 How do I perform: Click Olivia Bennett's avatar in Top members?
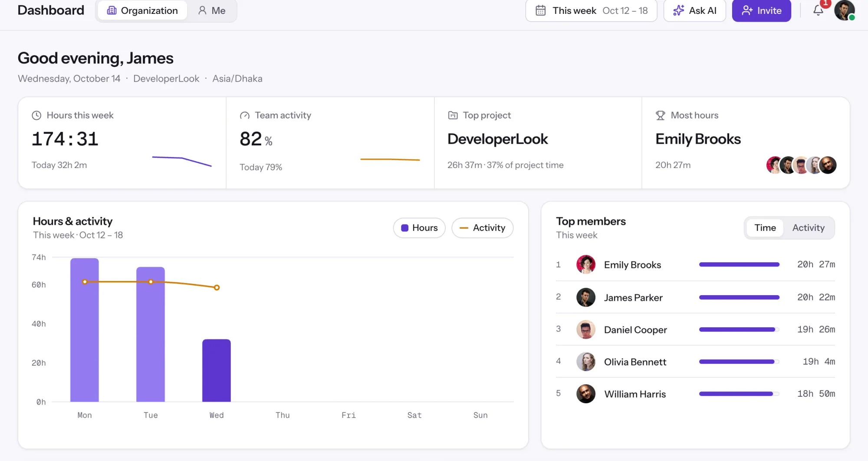point(586,362)
